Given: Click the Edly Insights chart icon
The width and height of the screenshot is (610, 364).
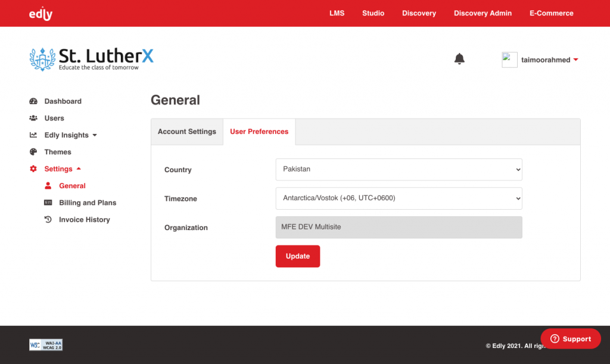Looking at the screenshot, I should [x=33, y=135].
